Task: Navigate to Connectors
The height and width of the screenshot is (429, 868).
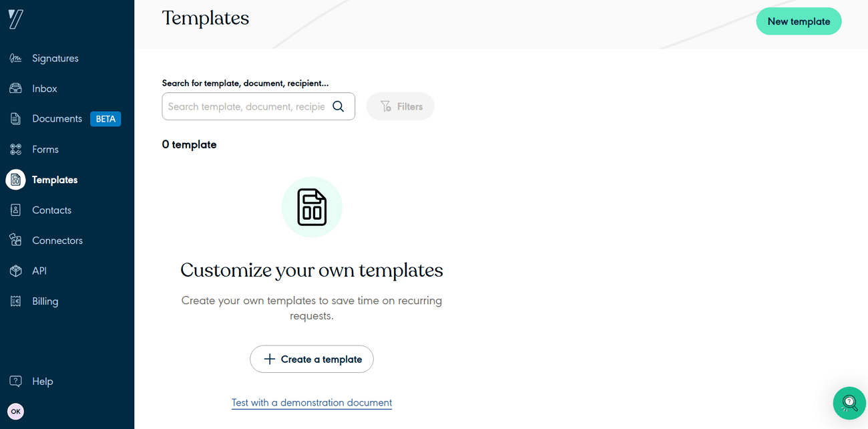Action: tap(57, 240)
